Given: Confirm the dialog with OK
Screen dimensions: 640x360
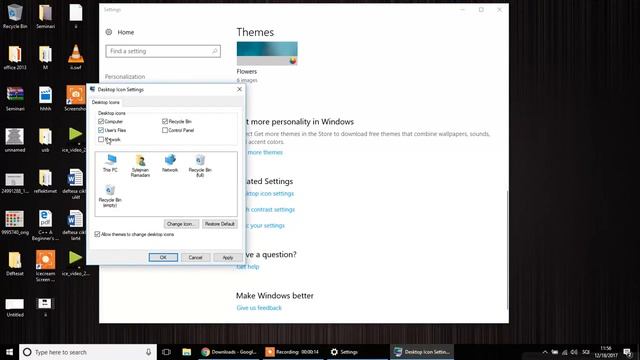Looking at the screenshot, I should click(163, 257).
